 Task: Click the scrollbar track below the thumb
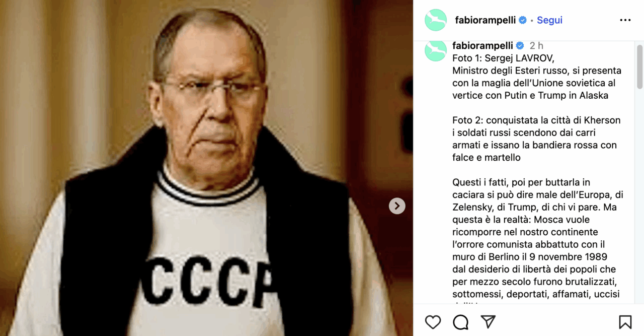coord(639,196)
